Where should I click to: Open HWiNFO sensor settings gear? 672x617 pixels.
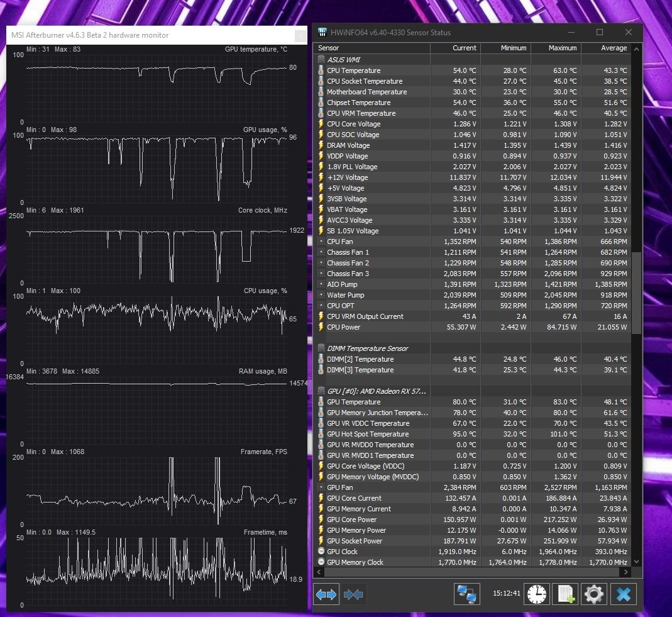click(x=594, y=594)
